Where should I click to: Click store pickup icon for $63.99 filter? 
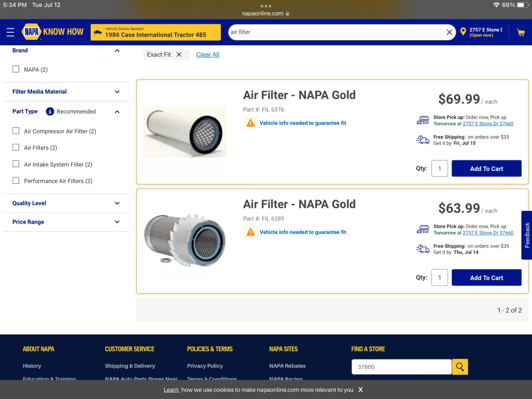[423, 230]
